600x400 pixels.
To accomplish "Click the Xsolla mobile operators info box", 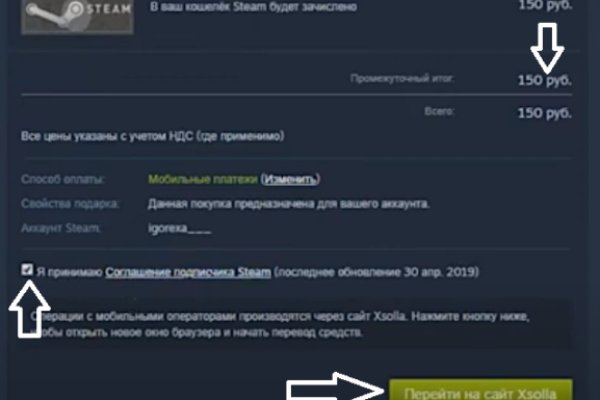I will click(297, 324).
